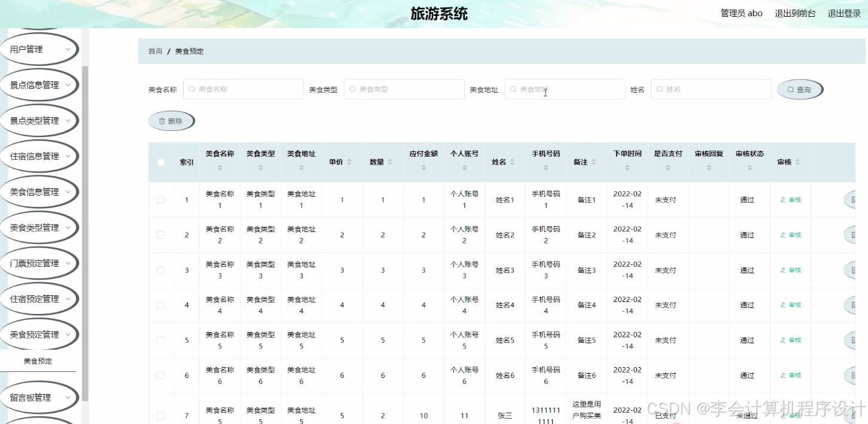Click detail icon button in row 2
The width and height of the screenshot is (868, 424).
[x=851, y=235]
